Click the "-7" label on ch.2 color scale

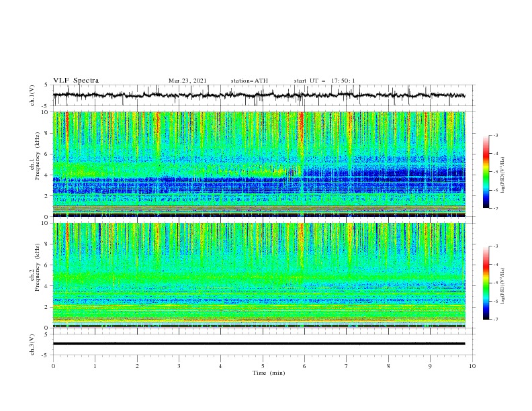[495, 320]
